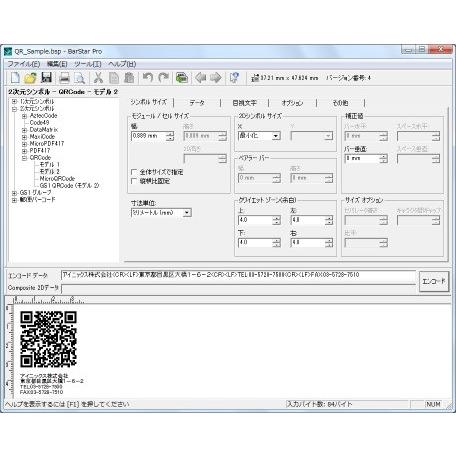Click the quiet zone 下 value field

click(x=255, y=243)
